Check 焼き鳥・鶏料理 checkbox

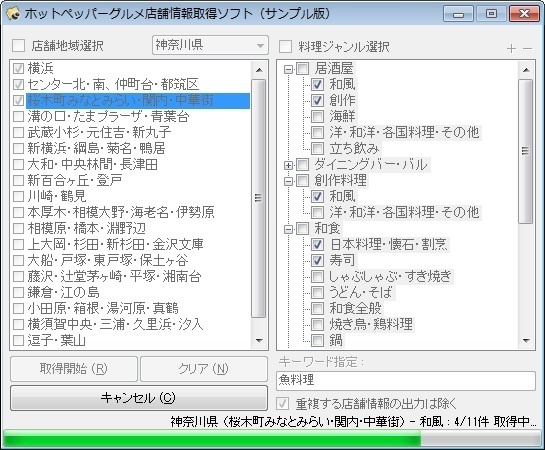point(317,324)
